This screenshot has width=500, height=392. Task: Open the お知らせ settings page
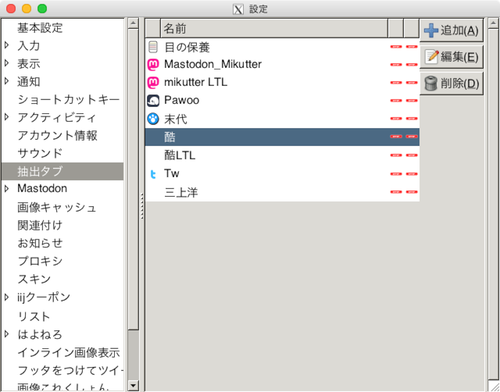click(x=40, y=243)
